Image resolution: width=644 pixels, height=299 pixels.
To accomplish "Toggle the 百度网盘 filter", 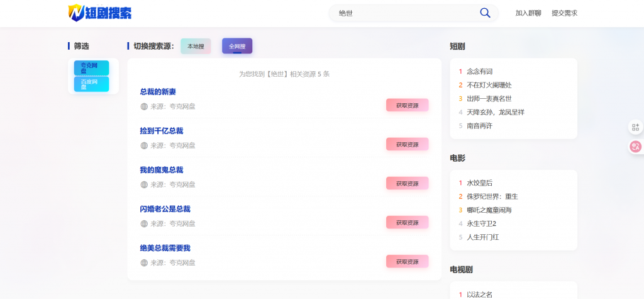I will pos(91,84).
